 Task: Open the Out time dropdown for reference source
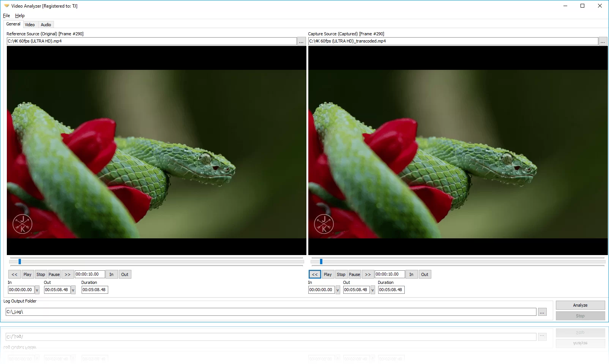[x=73, y=290]
